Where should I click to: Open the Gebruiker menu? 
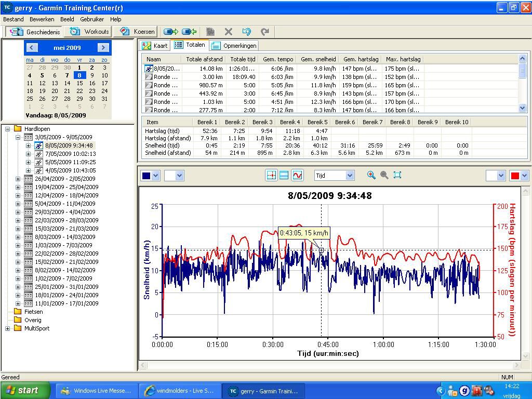tap(92, 19)
